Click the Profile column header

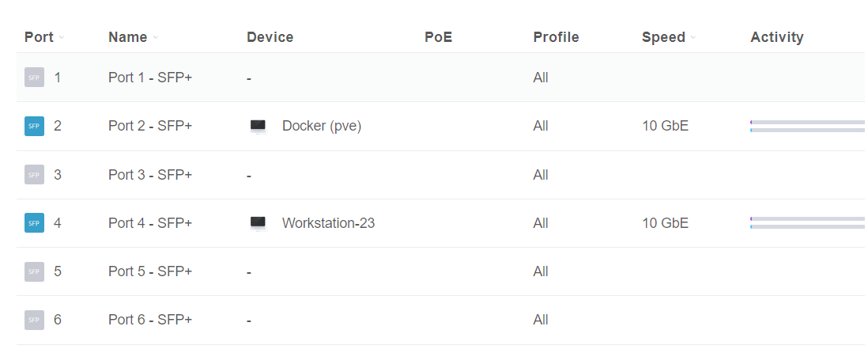pos(556,37)
